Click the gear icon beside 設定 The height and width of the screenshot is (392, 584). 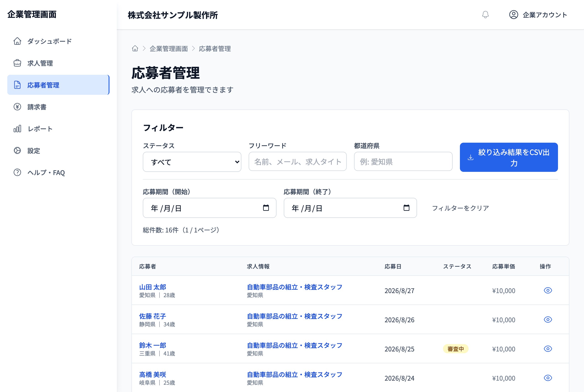[17, 150]
